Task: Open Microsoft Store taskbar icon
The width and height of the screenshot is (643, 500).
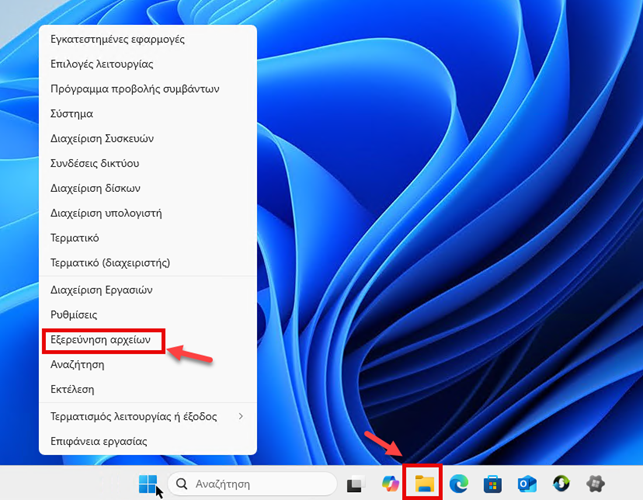Action: tap(493, 484)
